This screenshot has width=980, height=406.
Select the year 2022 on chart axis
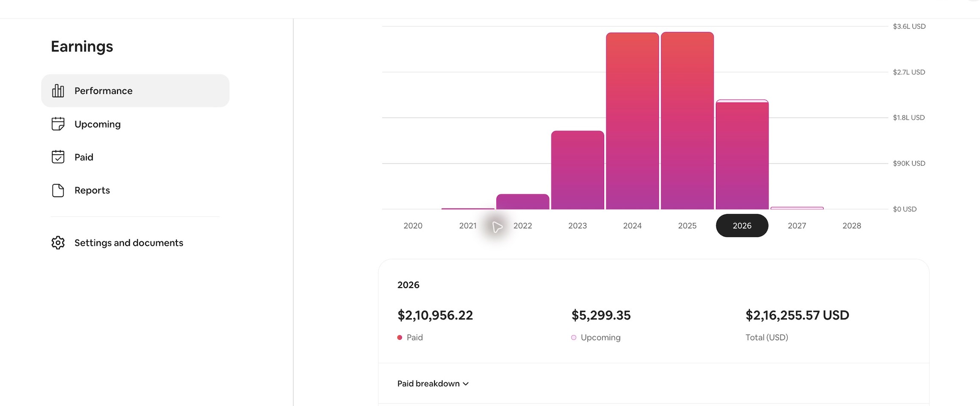(x=522, y=226)
